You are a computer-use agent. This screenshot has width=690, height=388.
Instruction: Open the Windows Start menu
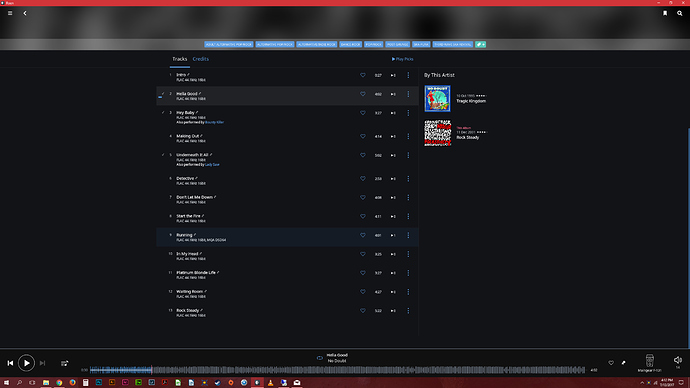point(6,383)
